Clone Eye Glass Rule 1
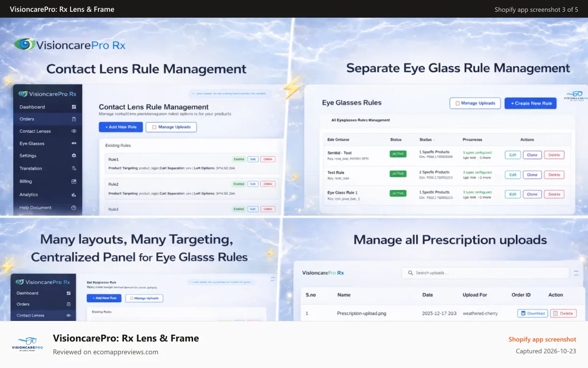The image size is (588, 368). click(532, 194)
